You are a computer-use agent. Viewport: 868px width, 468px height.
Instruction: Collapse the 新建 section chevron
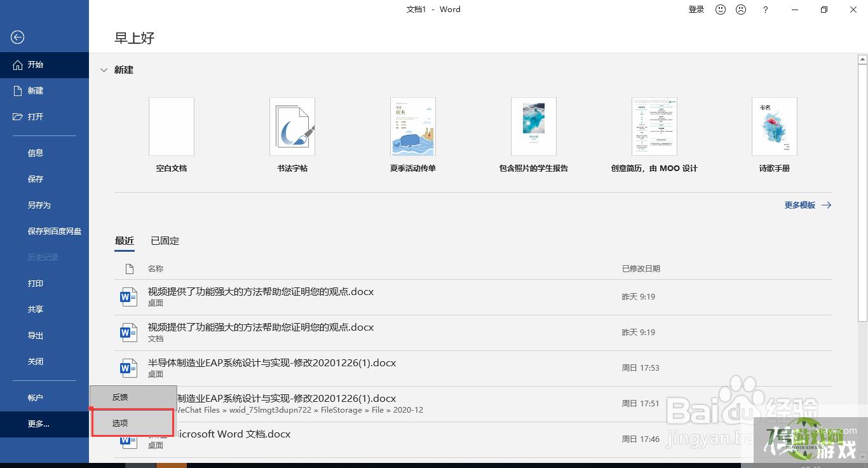(104, 71)
